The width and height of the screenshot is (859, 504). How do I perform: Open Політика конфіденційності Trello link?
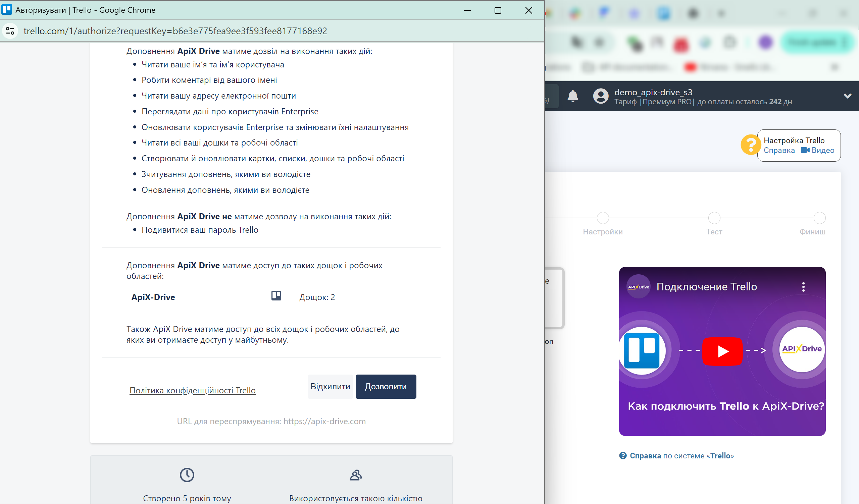coord(192,390)
